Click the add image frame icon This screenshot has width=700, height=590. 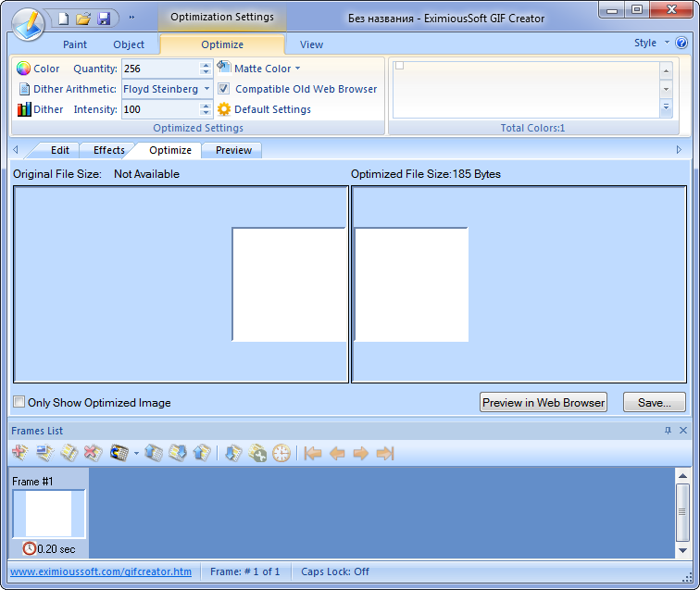pyautogui.click(x=44, y=453)
